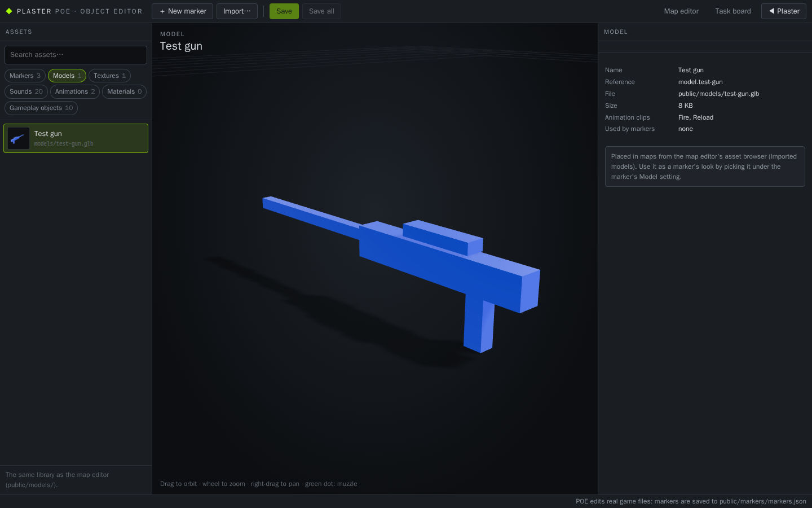Filter by Gameplay objects
Screen dimensions: 812x508
pos(41,108)
